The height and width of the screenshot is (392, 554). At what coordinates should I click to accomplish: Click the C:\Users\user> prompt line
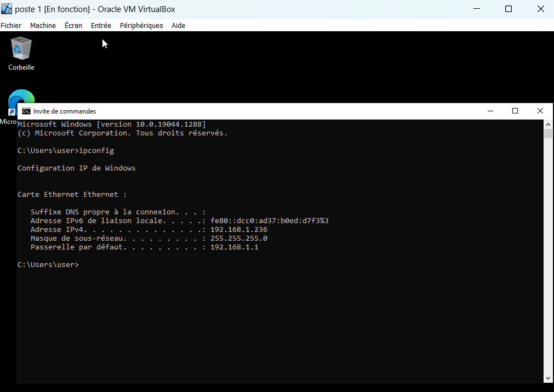coord(48,265)
